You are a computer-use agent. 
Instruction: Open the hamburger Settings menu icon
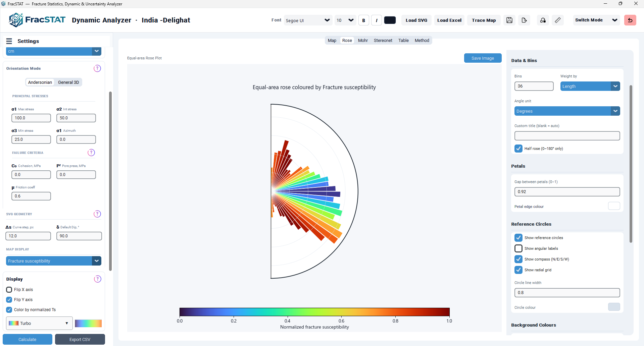point(9,41)
